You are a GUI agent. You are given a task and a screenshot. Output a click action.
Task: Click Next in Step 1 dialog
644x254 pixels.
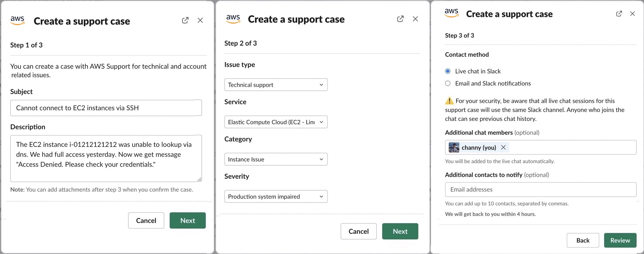point(188,220)
